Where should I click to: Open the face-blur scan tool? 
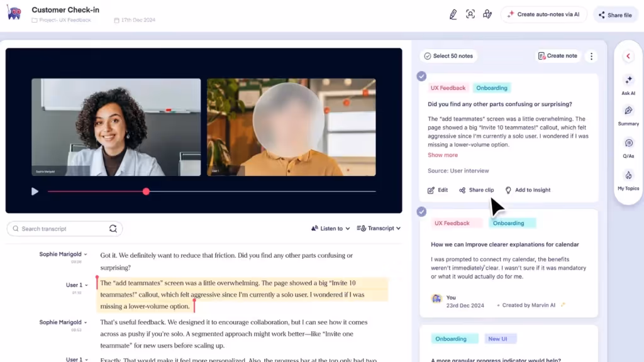coord(470,14)
